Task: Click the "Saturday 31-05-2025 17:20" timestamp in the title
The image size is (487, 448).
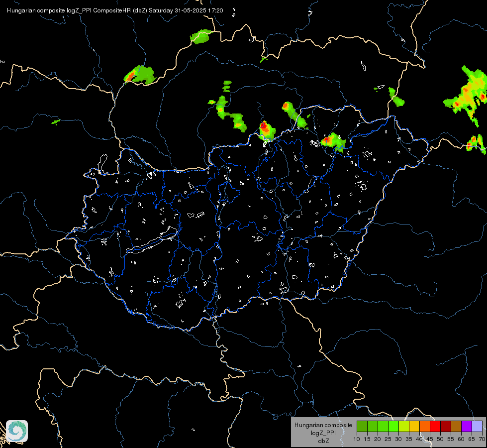Action: 186,10
